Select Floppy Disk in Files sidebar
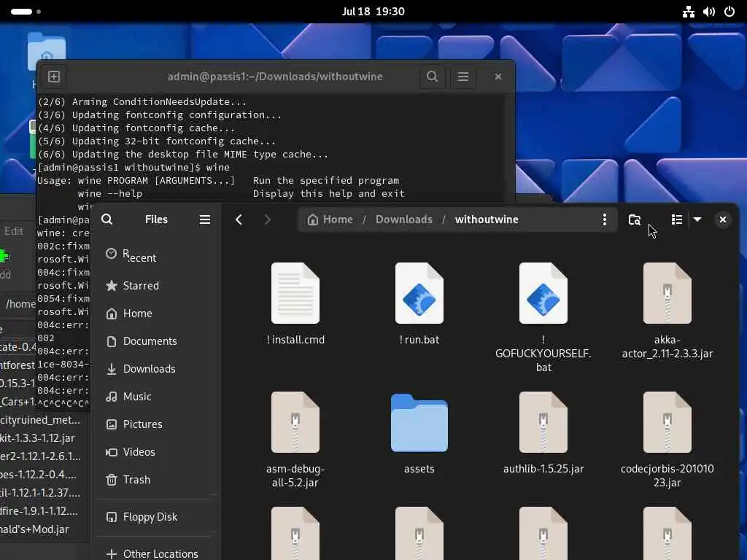The image size is (747, 560). coord(156,517)
